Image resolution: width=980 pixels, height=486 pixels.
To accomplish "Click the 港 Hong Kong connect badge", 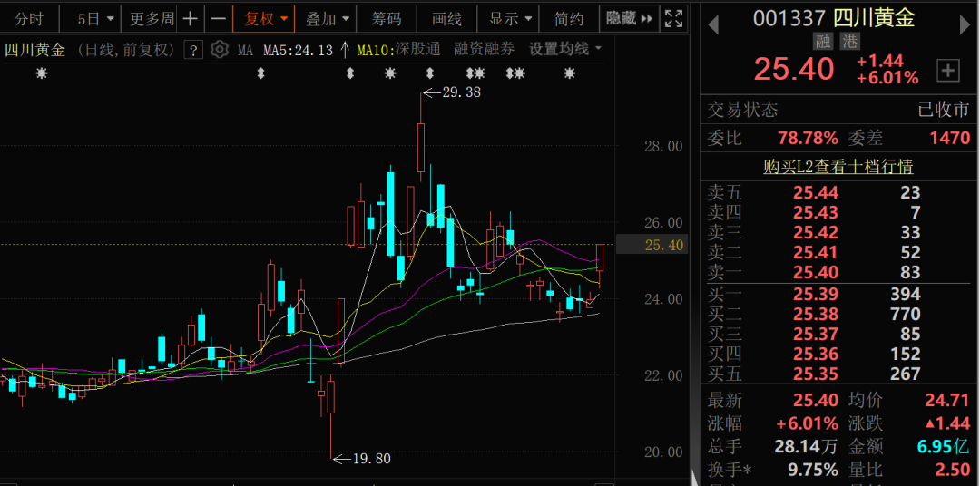I will (x=848, y=41).
